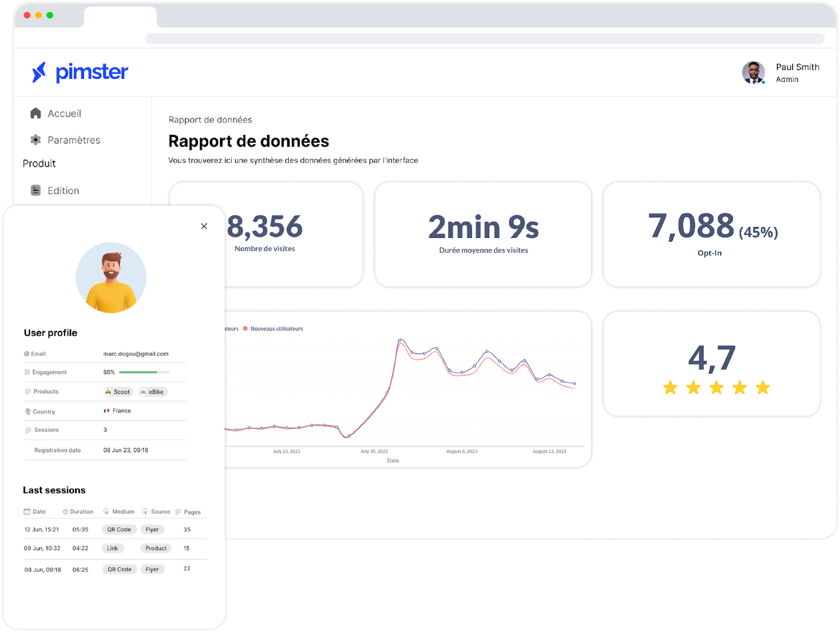Click the Date calendar icon header
Screen dimensions: 840x632
tap(26, 511)
